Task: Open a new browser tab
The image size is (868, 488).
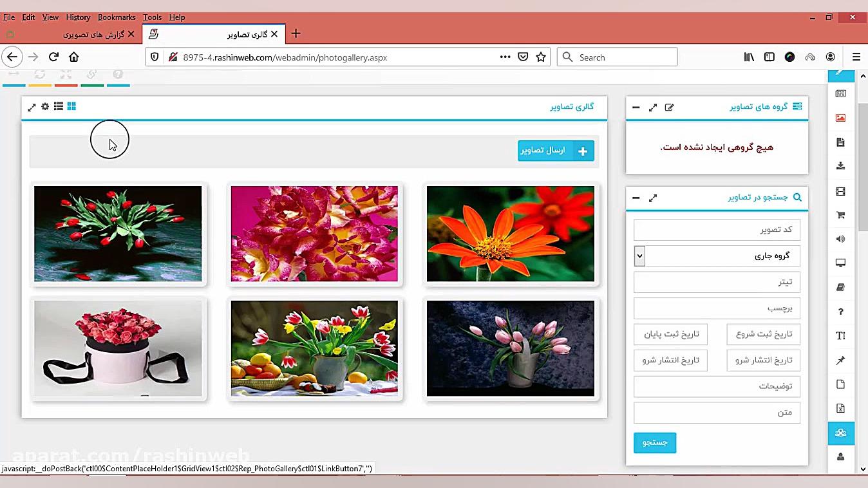Action: pos(296,34)
